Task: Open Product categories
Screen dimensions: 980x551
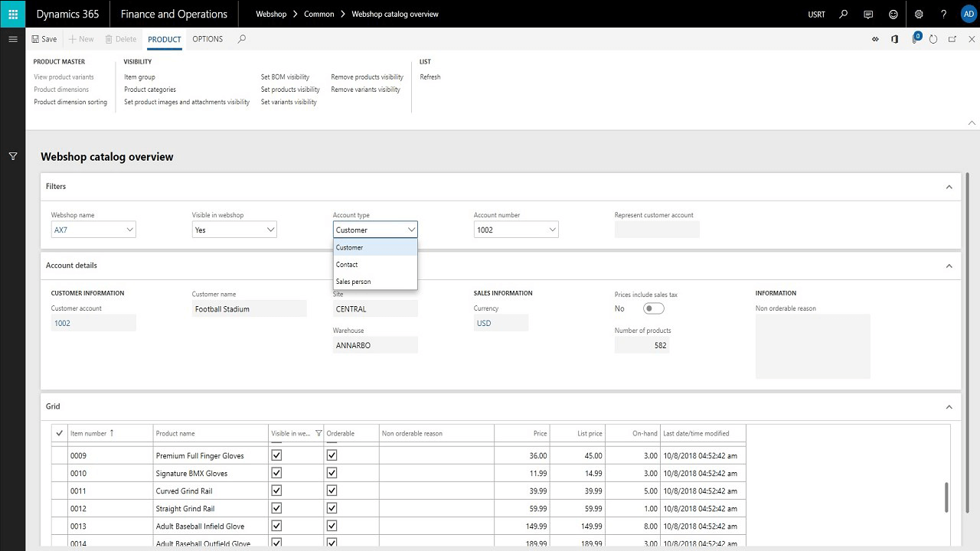Action: point(150,90)
